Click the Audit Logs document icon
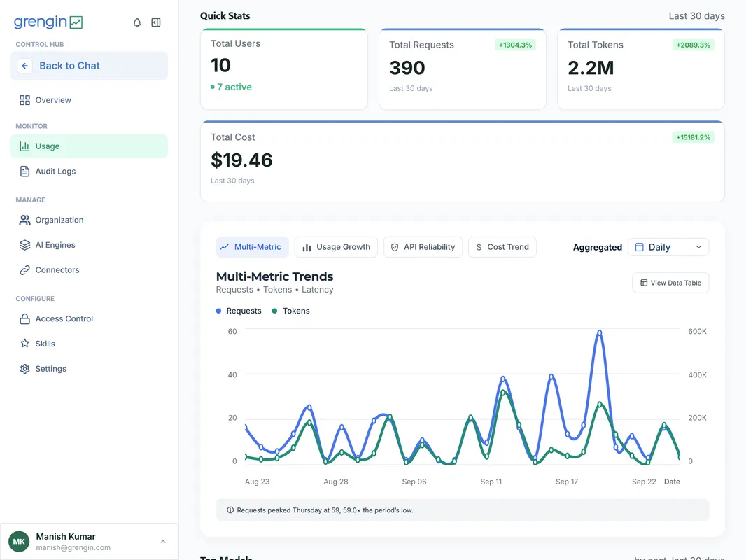This screenshot has width=746, height=560. (24, 171)
